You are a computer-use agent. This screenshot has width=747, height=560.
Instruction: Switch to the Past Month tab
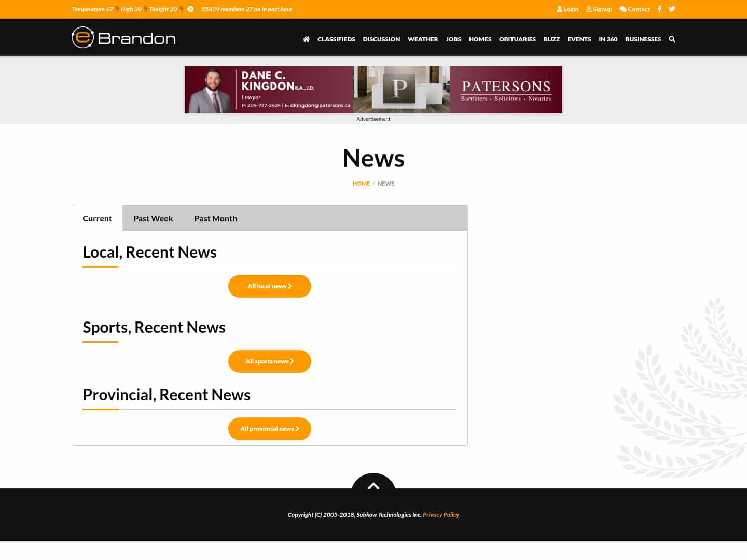216,218
